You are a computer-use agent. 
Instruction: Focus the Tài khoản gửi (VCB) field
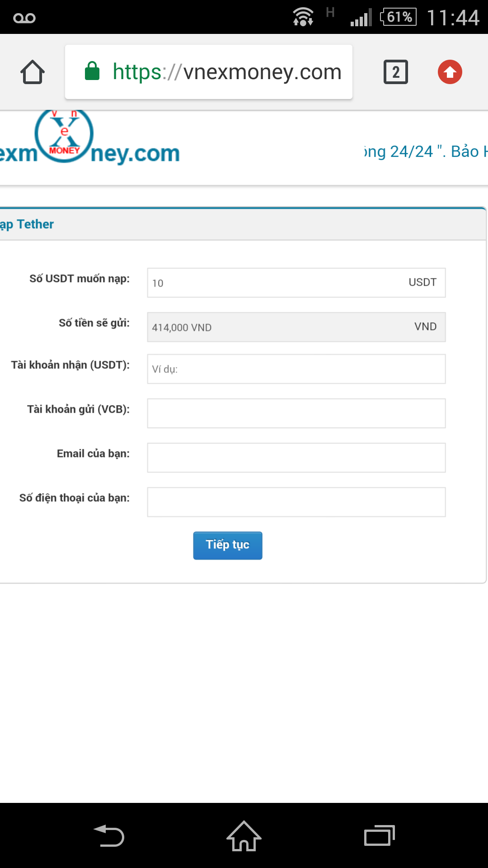[296, 413]
